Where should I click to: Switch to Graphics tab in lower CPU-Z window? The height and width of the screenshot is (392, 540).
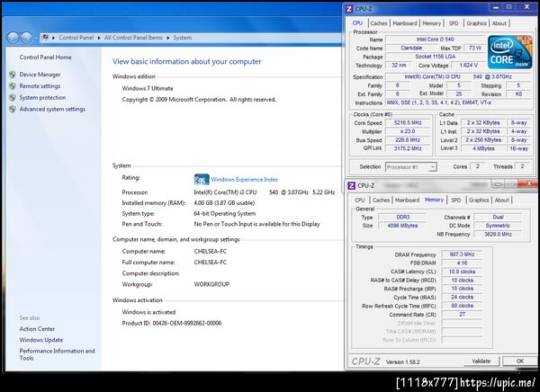[479, 200]
